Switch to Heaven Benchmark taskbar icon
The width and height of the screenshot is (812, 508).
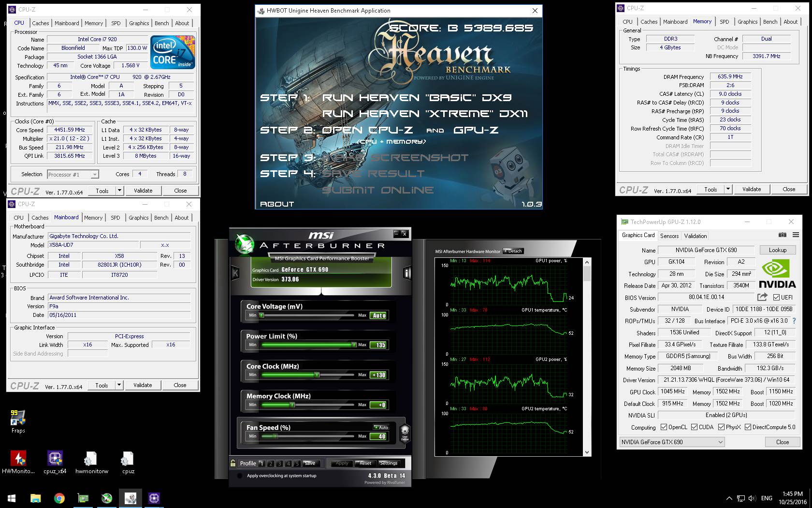click(x=130, y=498)
